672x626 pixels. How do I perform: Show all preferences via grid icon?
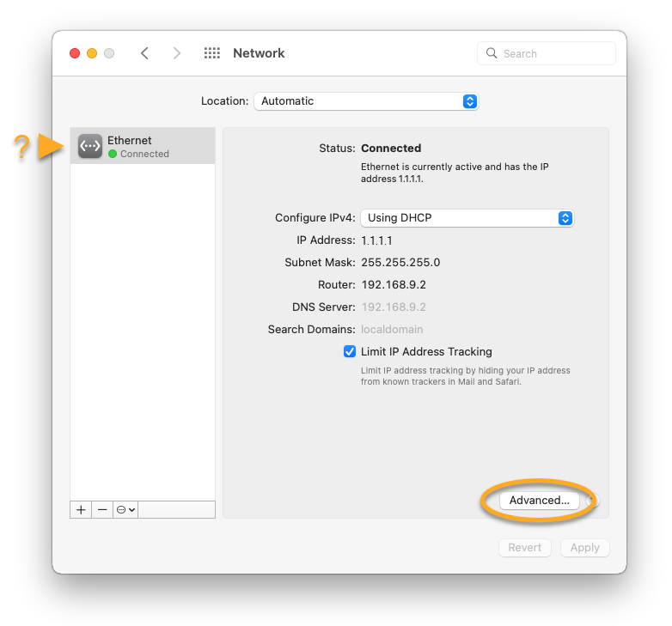211,53
